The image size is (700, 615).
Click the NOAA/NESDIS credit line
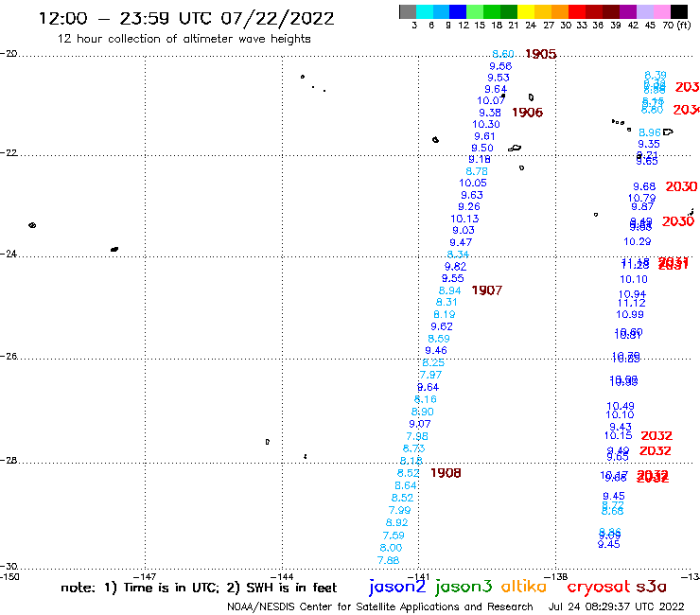coord(380,606)
